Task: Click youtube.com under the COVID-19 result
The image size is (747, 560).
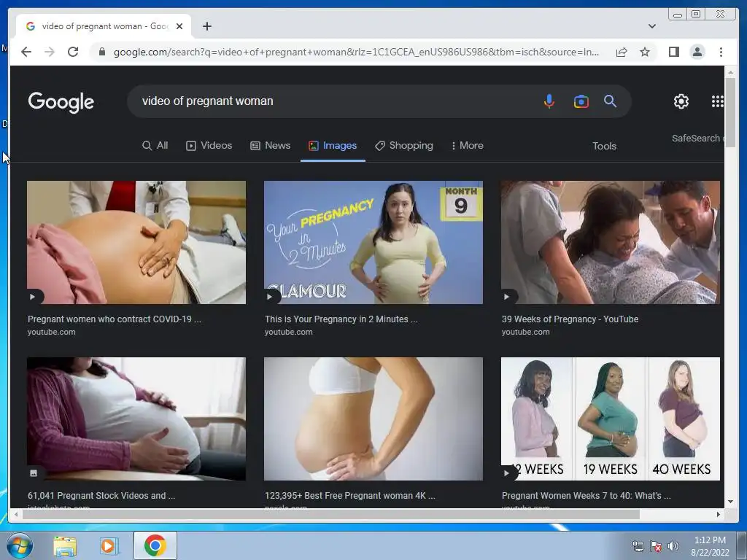Action: pos(52,332)
